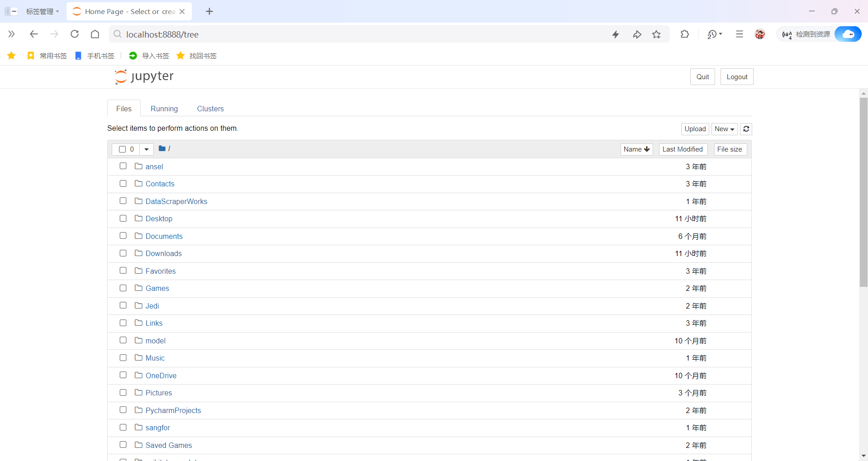Check the checkbox next to Desktop

point(123,218)
